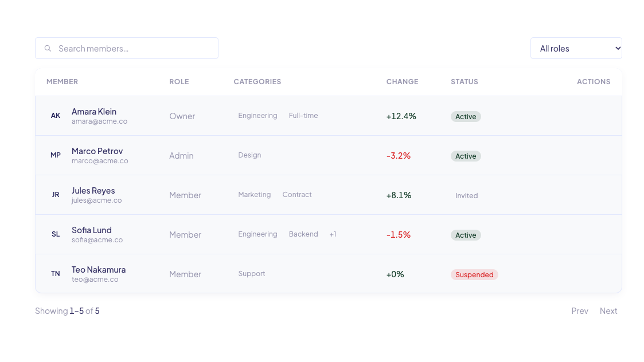644x362 pixels.
Task: Click the ROLE column header
Action: pyautogui.click(x=179, y=82)
